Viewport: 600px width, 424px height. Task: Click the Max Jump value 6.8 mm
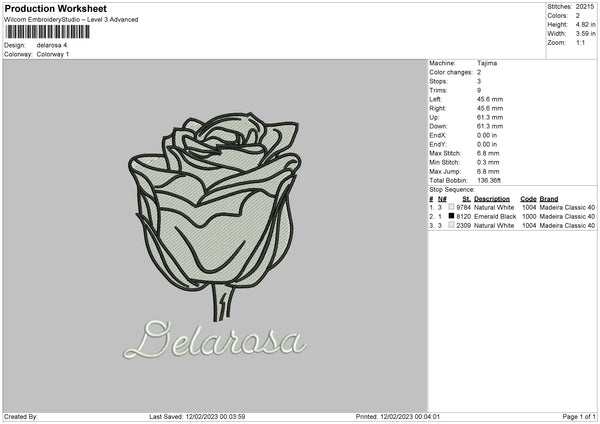[x=488, y=171]
